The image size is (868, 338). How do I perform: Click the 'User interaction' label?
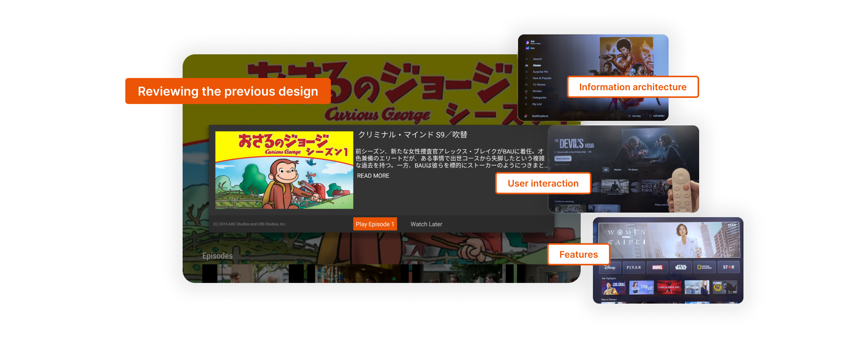coord(543,183)
